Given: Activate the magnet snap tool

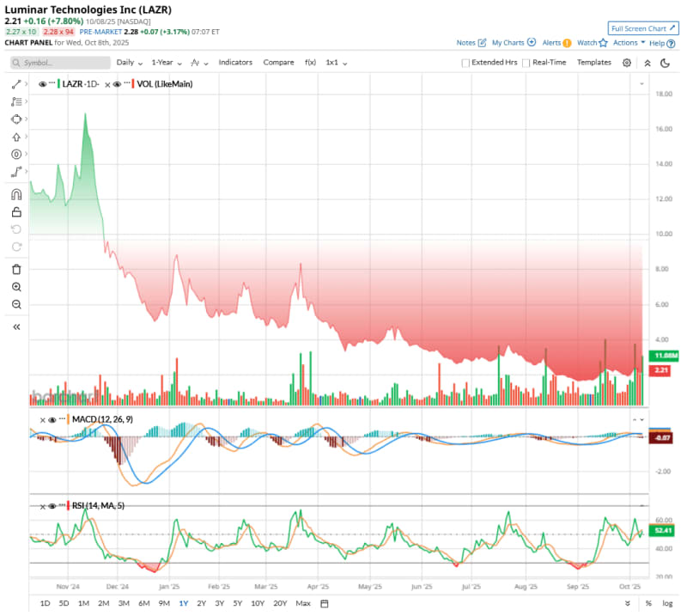Looking at the screenshot, I should tap(16, 194).
